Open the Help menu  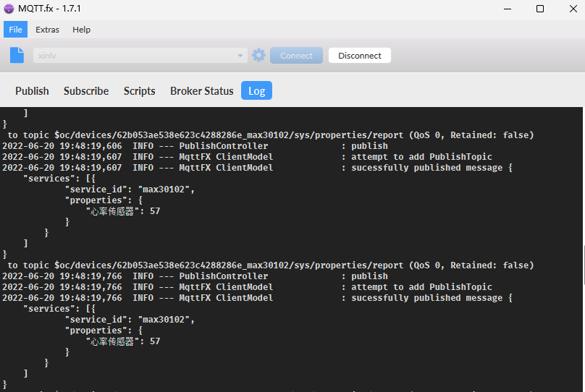82,30
